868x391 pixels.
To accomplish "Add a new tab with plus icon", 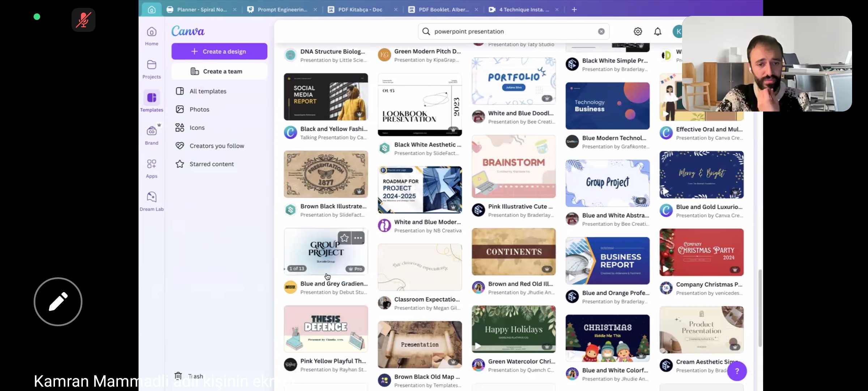I will [x=574, y=9].
